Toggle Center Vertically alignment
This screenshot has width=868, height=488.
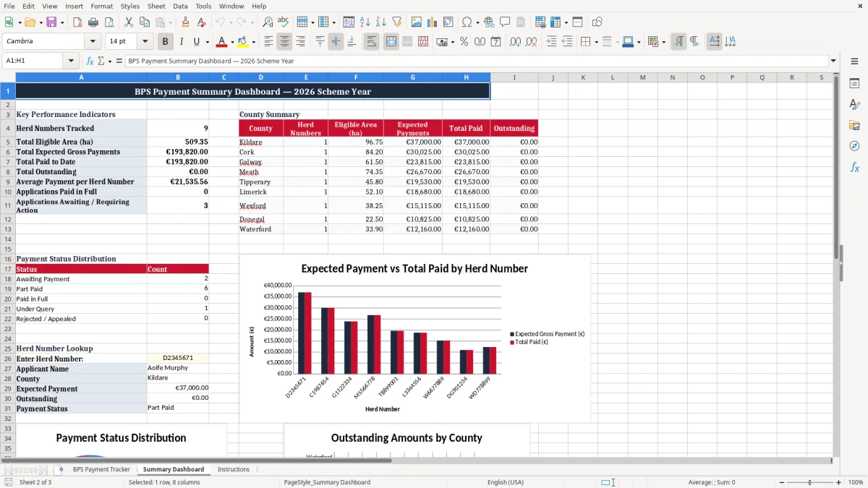click(x=336, y=42)
